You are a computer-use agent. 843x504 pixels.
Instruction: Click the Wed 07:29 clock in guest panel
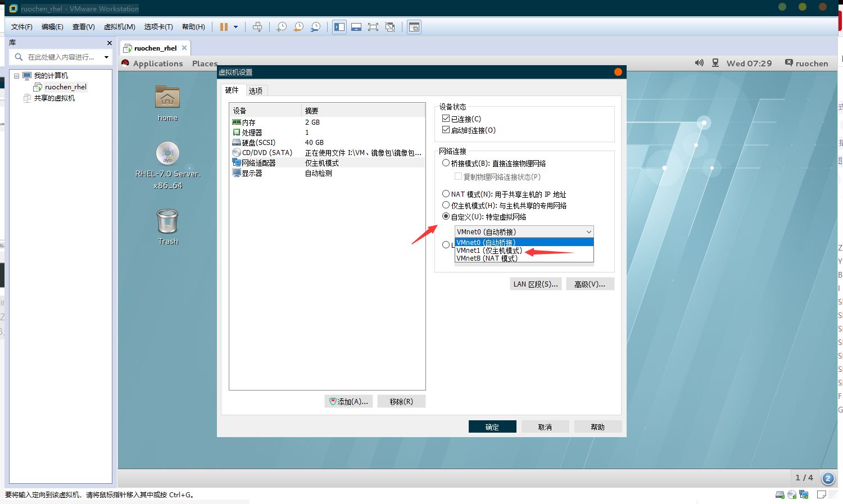pyautogui.click(x=749, y=63)
